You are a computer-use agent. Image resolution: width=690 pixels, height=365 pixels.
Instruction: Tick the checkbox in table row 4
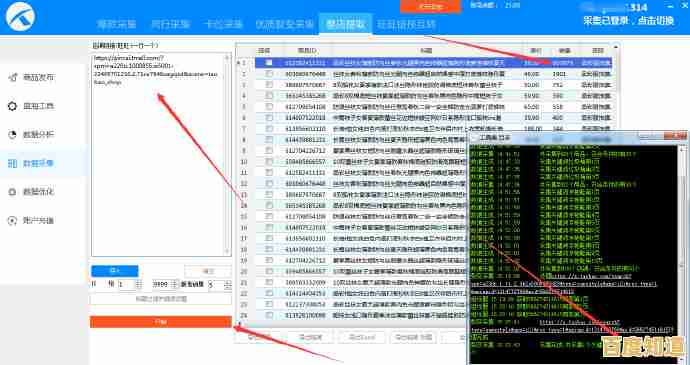[x=269, y=96]
